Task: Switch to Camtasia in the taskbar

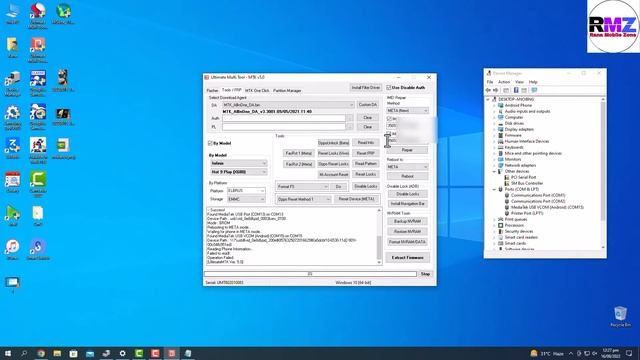Action: (139, 353)
